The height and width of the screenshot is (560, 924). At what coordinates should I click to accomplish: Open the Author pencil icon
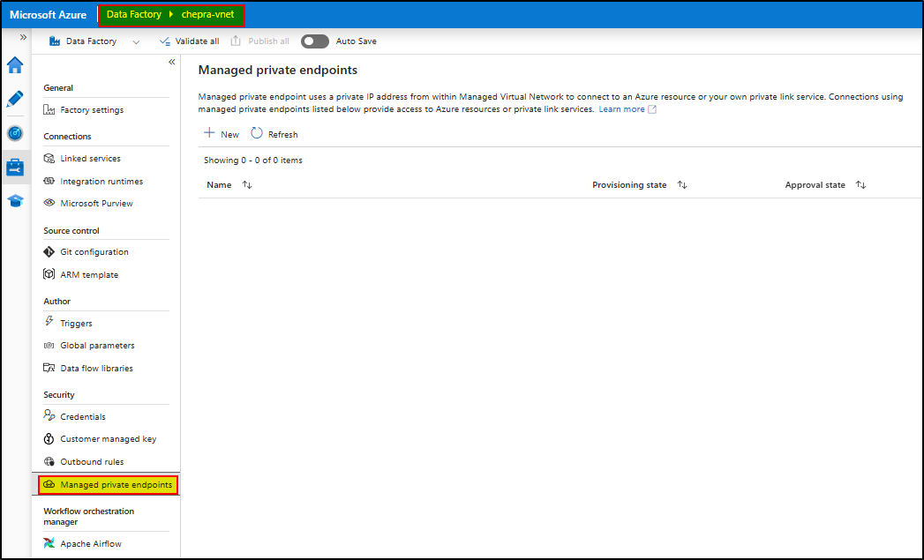point(15,99)
